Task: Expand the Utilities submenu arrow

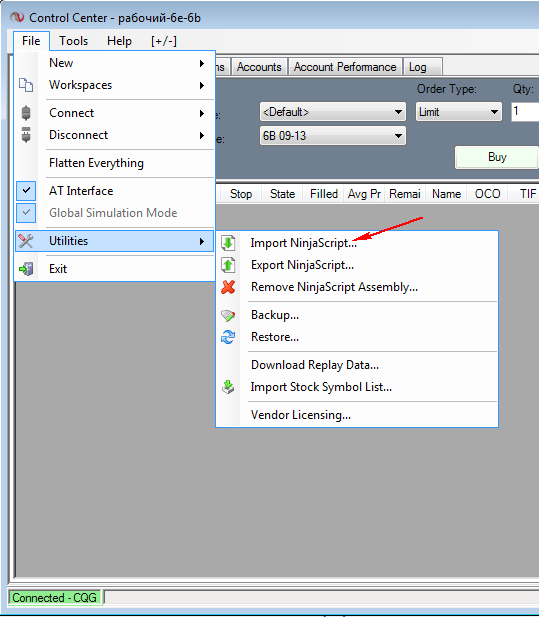Action: click(202, 241)
